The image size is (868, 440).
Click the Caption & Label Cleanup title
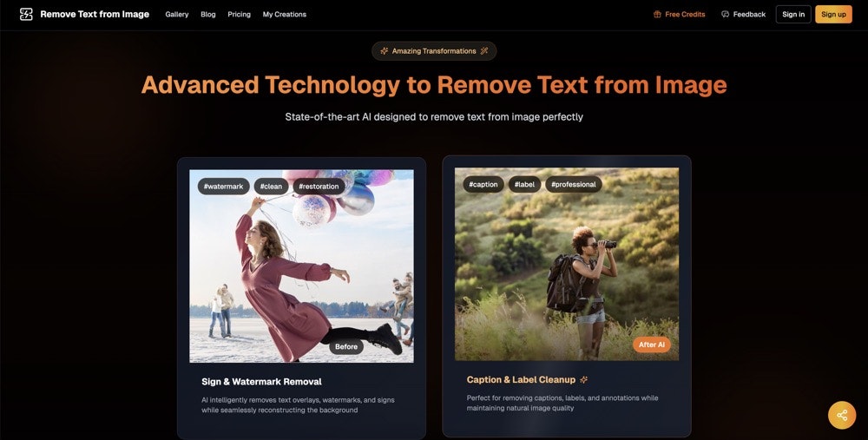521,379
